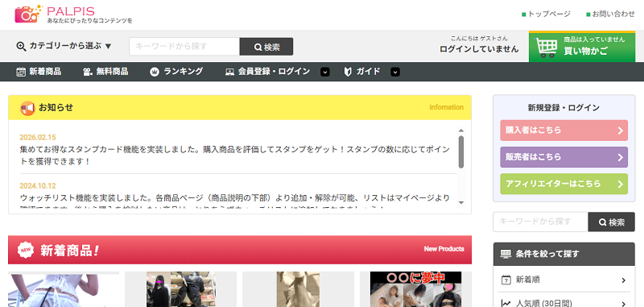
Task: Open 無料商品 in the nav bar
Action: [x=112, y=72]
